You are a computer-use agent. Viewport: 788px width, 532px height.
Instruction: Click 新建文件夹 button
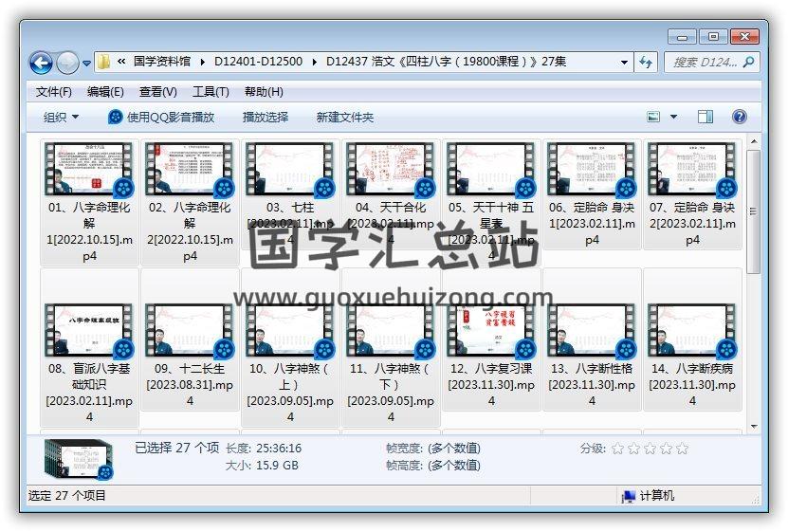345,118
